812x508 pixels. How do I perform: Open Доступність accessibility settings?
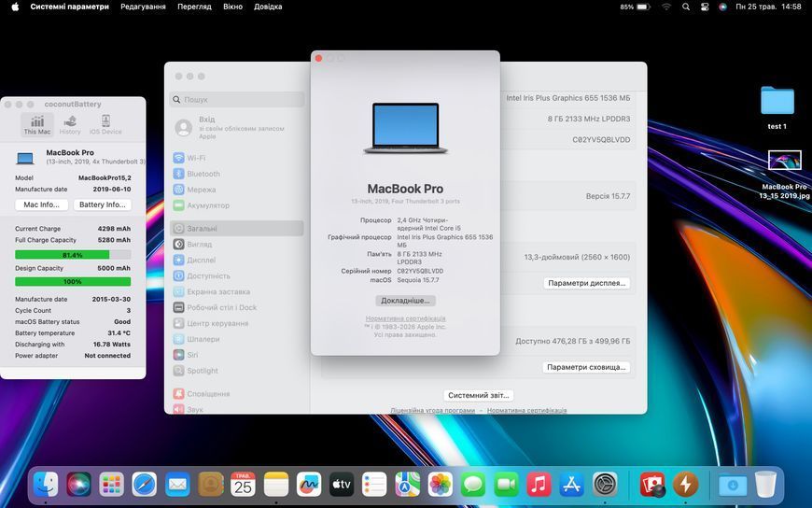[237, 275]
